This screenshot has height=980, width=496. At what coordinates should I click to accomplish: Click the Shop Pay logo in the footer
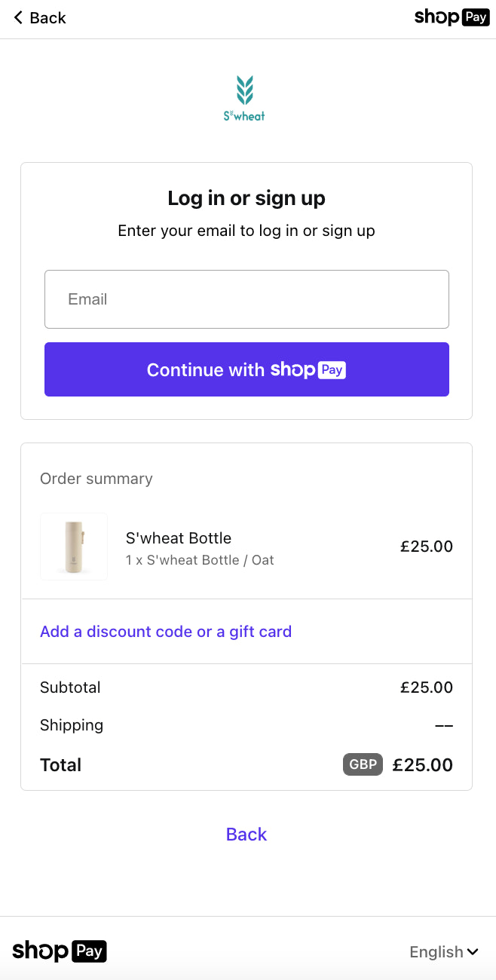point(60,951)
